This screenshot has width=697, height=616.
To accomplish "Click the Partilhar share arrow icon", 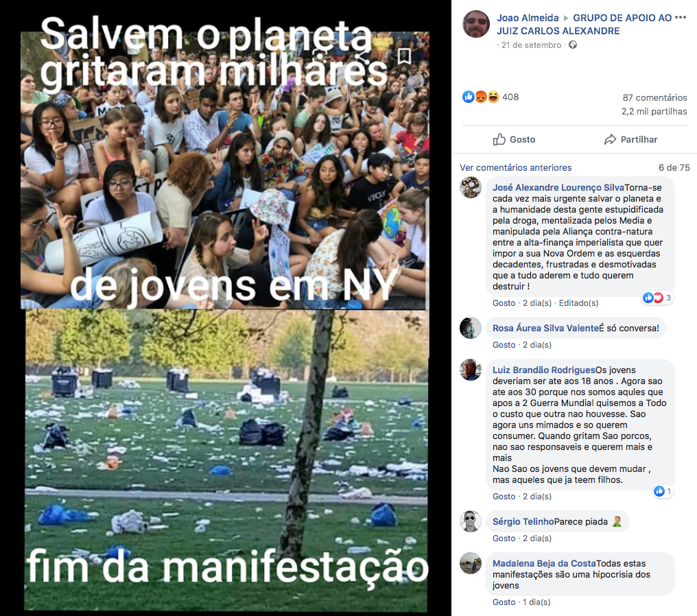I will (x=611, y=139).
